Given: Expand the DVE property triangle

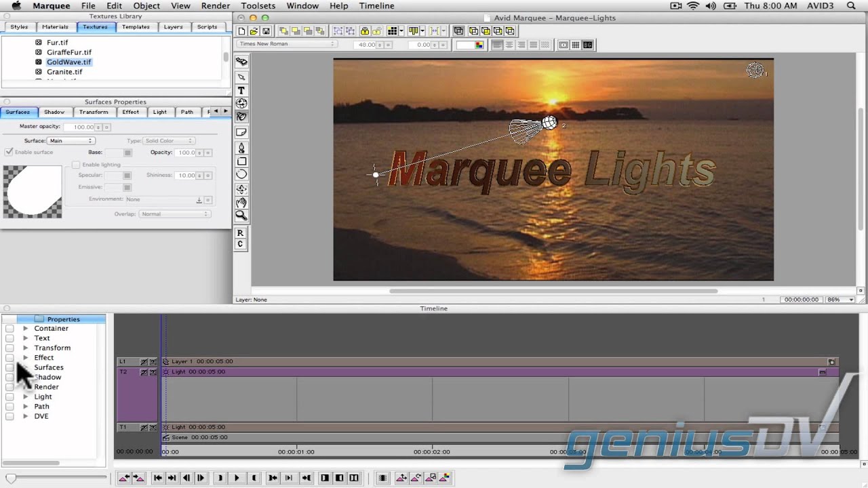Looking at the screenshot, I should click(x=25, y=416).
